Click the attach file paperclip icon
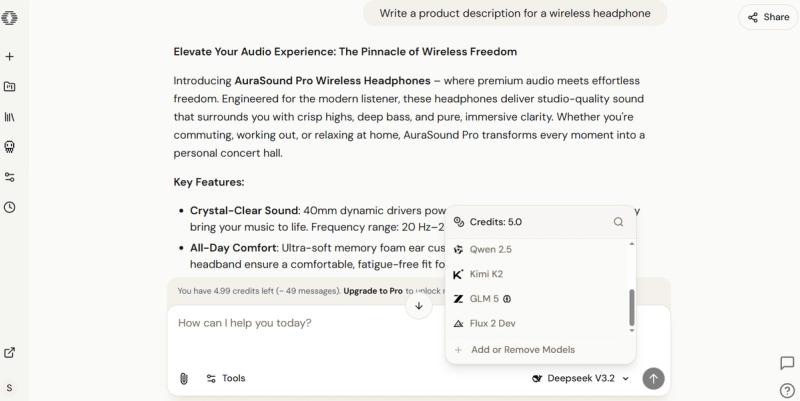This screenshot has height=401, width=800. (184, 378)
